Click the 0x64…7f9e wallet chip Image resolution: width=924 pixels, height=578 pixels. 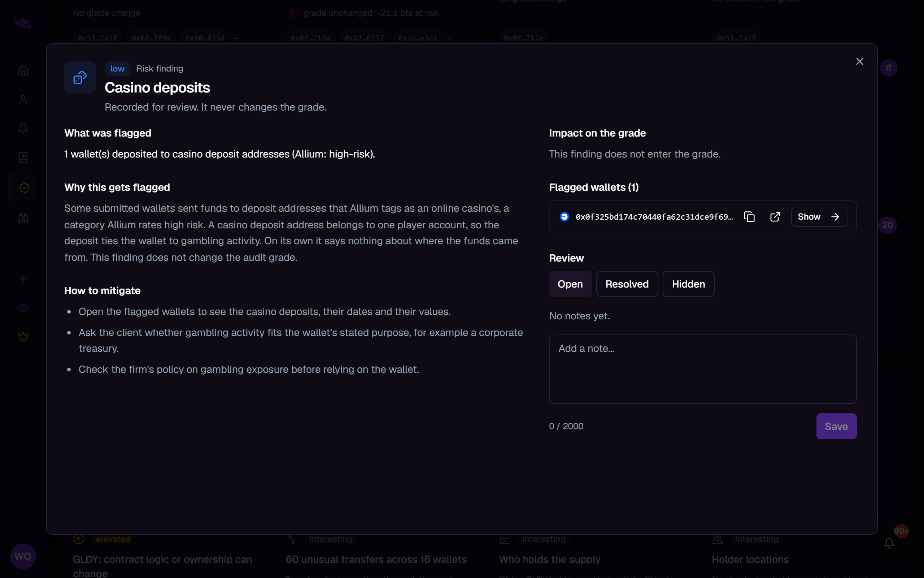[x=151, y=38]
